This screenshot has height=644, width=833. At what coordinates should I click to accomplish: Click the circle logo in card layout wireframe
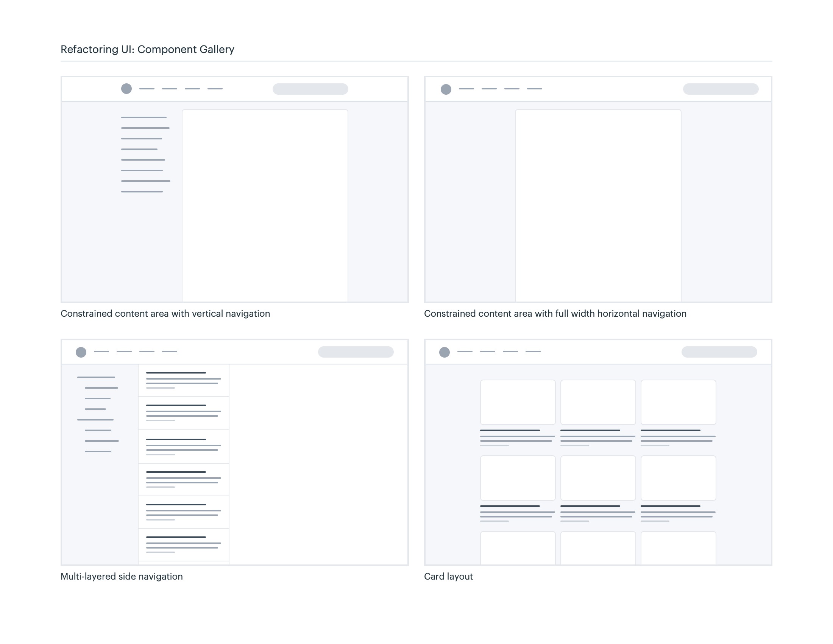tap(445, 352)
